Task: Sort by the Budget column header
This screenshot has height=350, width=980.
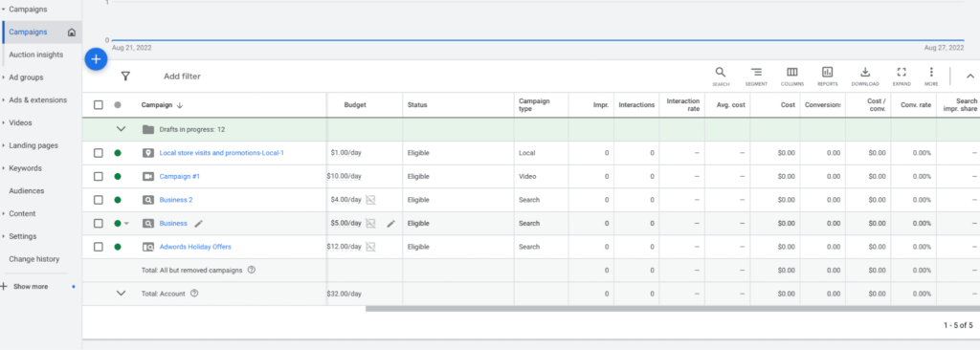Action: click(355, 105)
